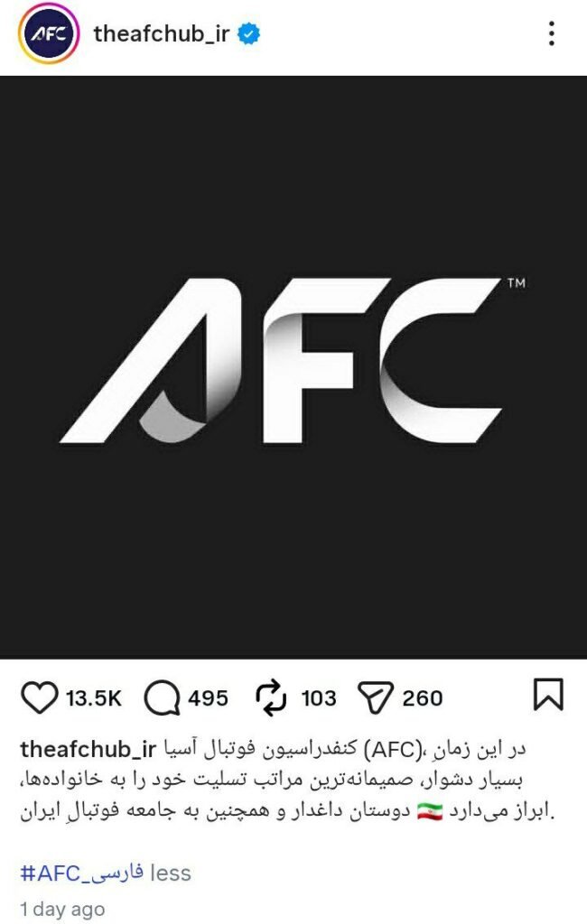Image resolution: width=587 pixels, height=924 pixels.
Task: Tap the 260 shares count
Action: [423, 698]
